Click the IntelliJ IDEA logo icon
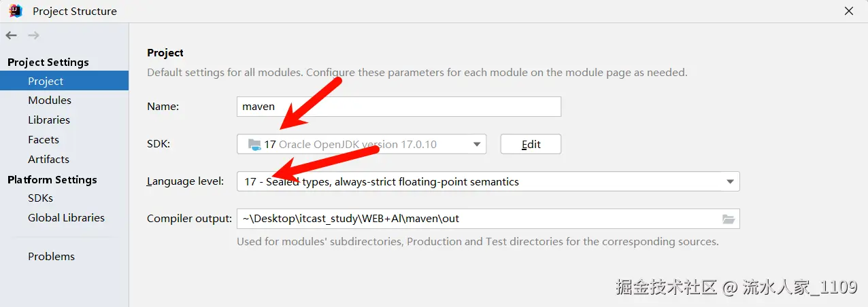 16,11
